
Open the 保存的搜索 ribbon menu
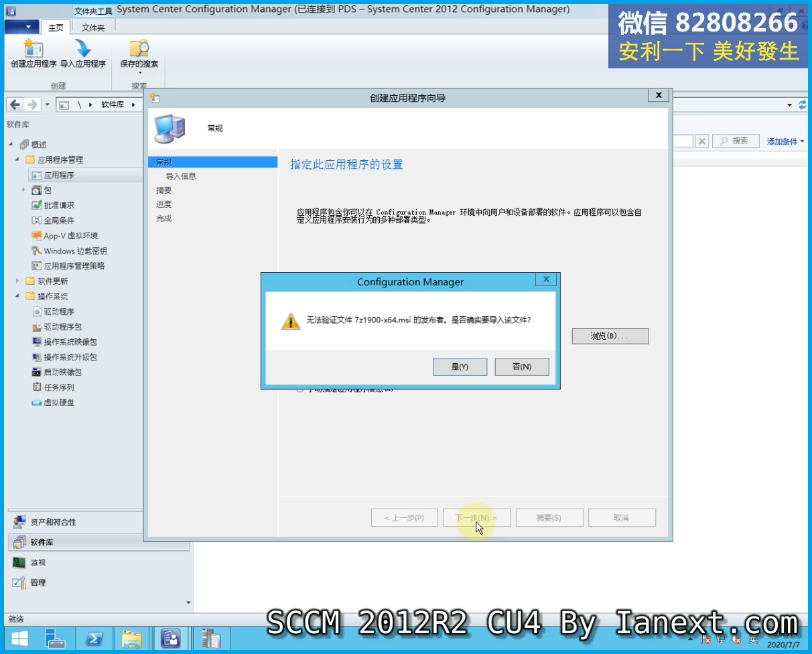point(139,56)
